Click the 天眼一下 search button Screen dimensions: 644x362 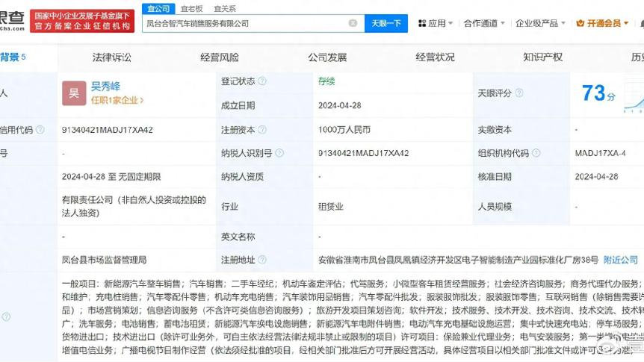tap(386, 23)
